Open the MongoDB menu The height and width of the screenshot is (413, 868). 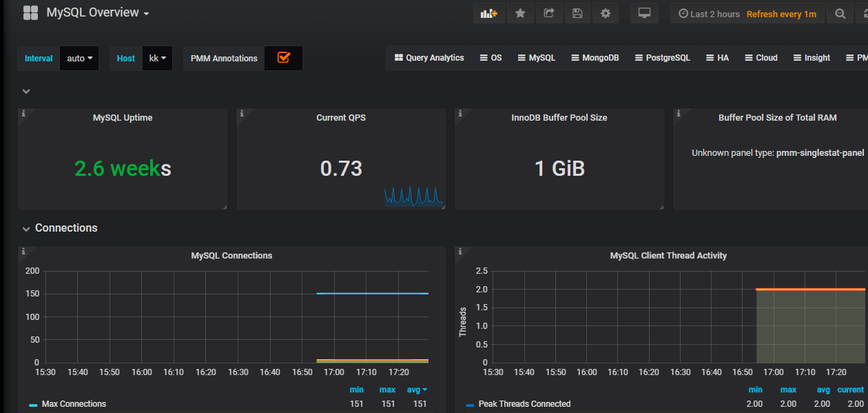pyautogui.click(x=595, y=58)
